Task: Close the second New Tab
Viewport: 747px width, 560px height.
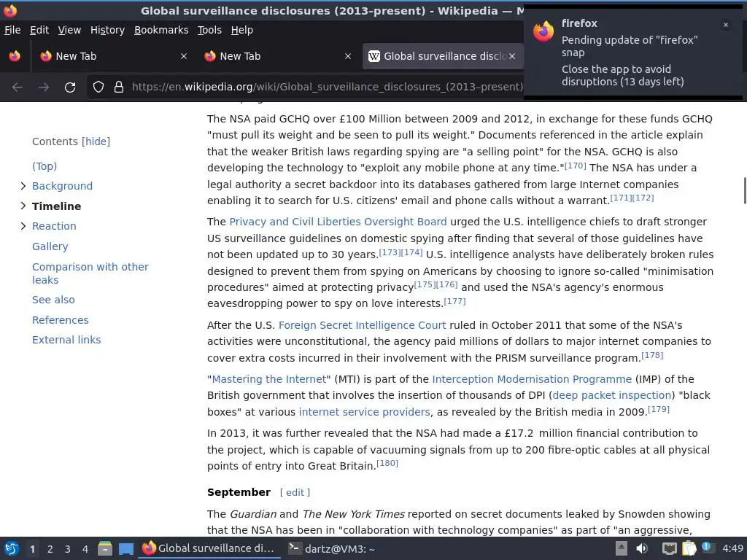Action: click(348, 56)
